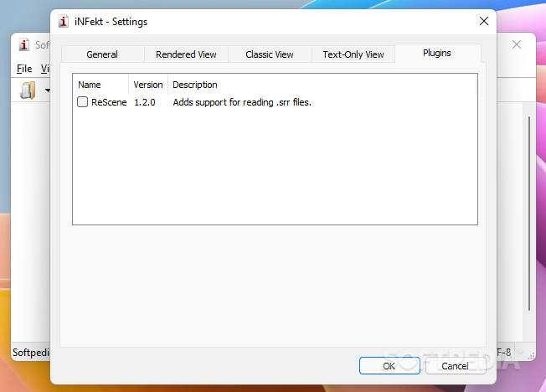546x392 pixels.
Task: Switch to the General tab
Action: click(x=102, y=54)
